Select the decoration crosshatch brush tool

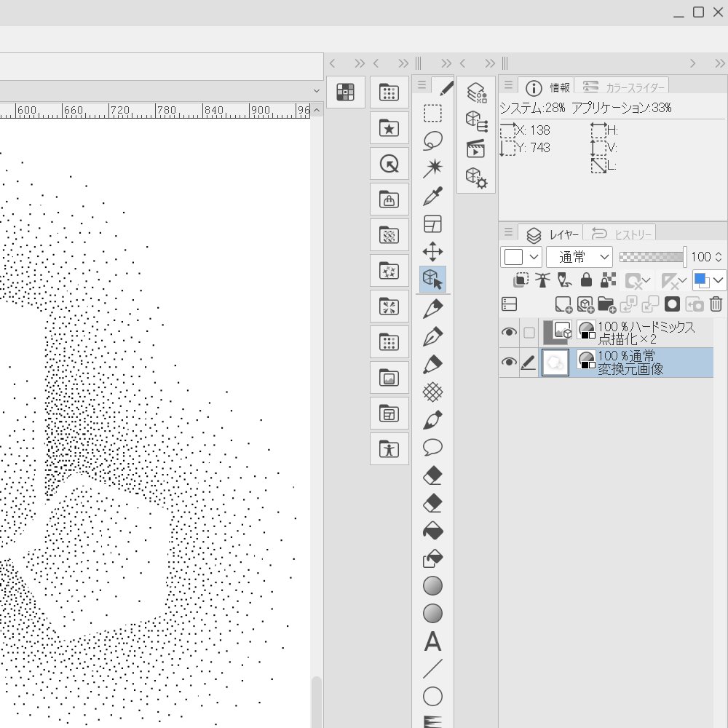432,392
